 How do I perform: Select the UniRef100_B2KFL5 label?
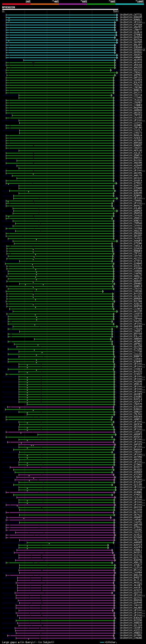131,545
